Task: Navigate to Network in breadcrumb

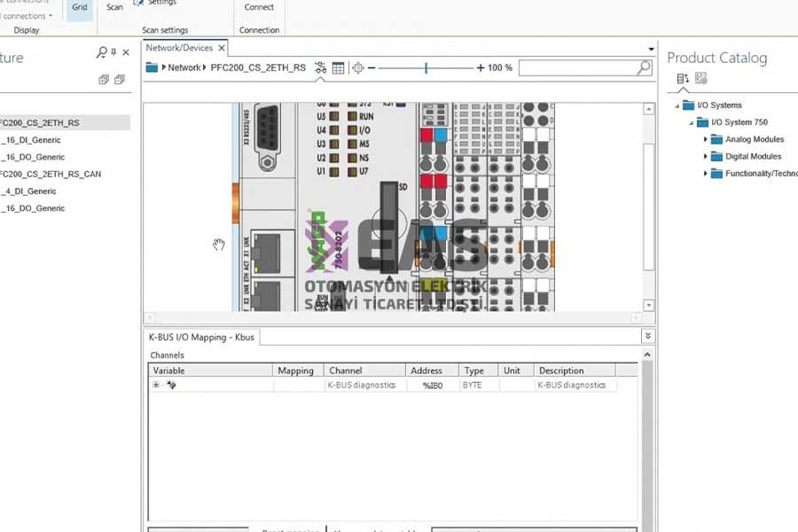Action: [184, 67]
